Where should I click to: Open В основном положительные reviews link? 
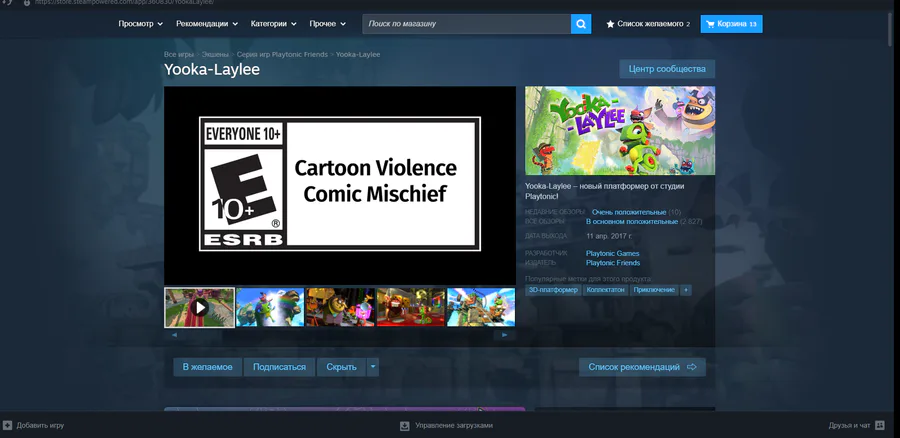coord(632,222)
